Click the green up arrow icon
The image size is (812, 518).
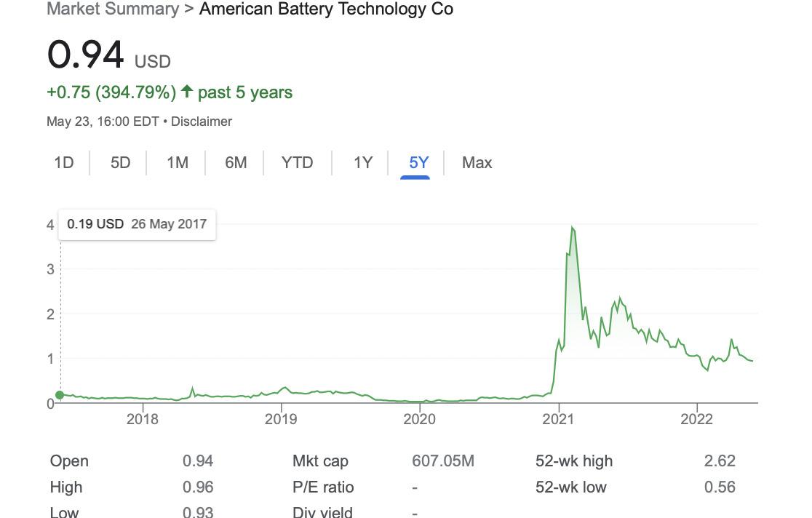[x=187, y=92]
